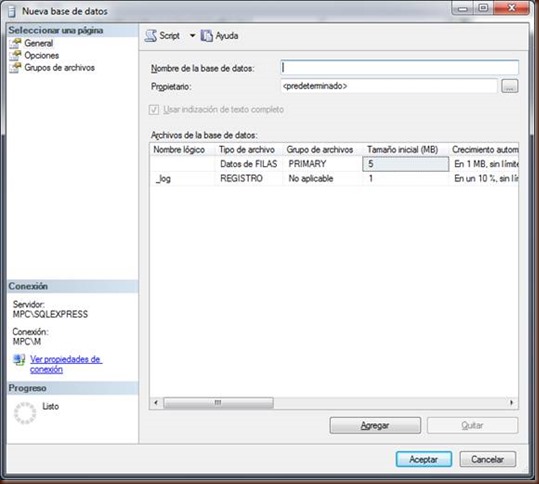Click the MPC\SQLEXPRESS server name
539x484 pixels.
tap(51, 314)
